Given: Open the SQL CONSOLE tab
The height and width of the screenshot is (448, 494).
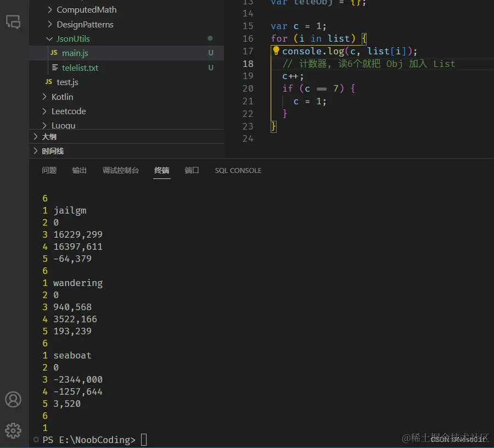Looking at the screenshot, I should (x=238, y=170).
